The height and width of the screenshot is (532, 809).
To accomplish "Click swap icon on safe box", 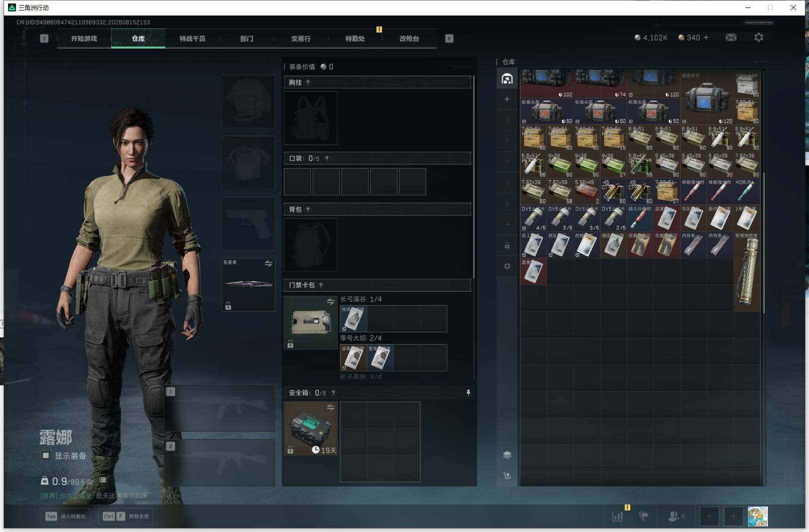I will click(330, 407).
